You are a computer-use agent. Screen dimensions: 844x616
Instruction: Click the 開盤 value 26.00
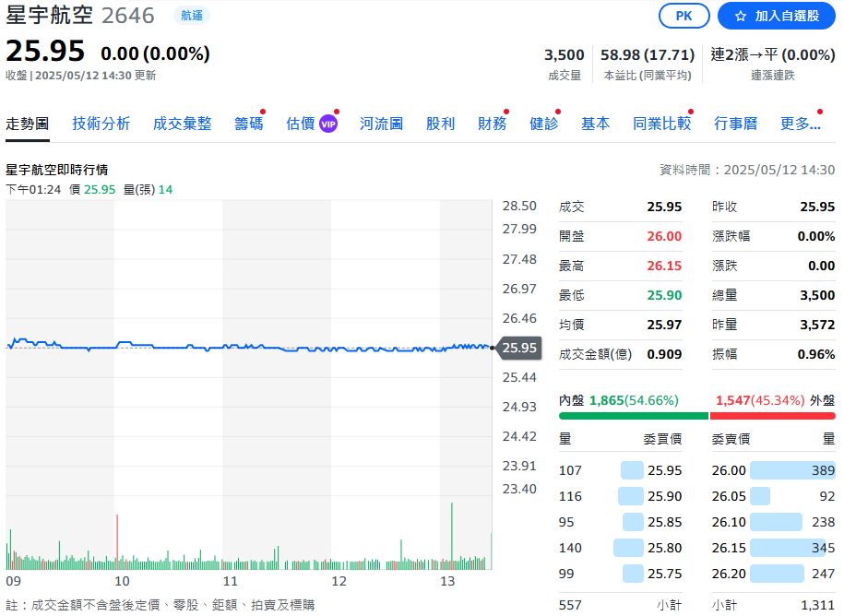(664, 236)
